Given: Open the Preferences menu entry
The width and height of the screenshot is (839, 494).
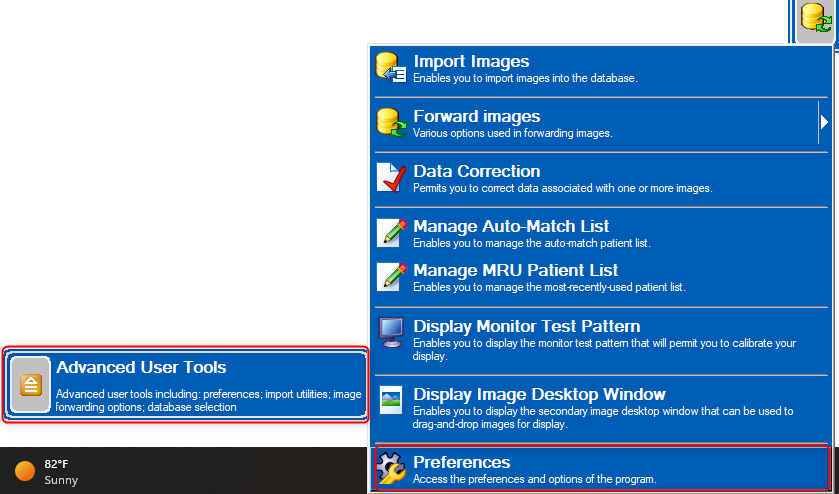Looking at the screenshot, I should pos(602,468).
